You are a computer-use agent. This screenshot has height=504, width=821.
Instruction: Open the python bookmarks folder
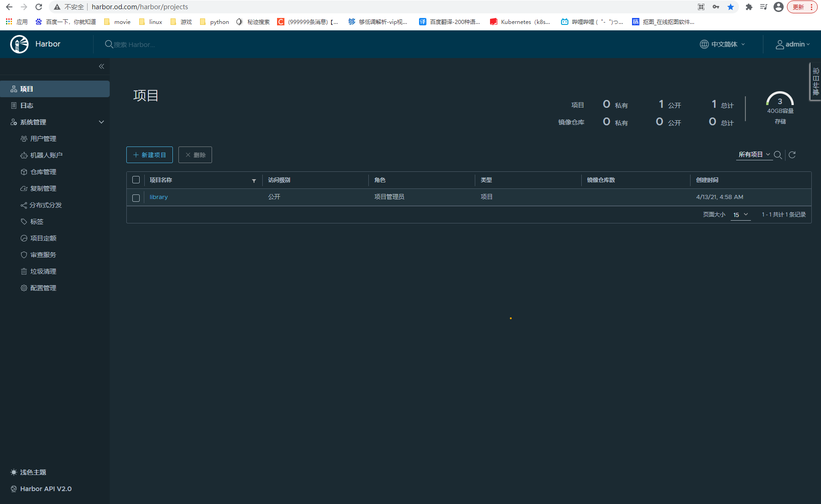[x=214, y=22]
